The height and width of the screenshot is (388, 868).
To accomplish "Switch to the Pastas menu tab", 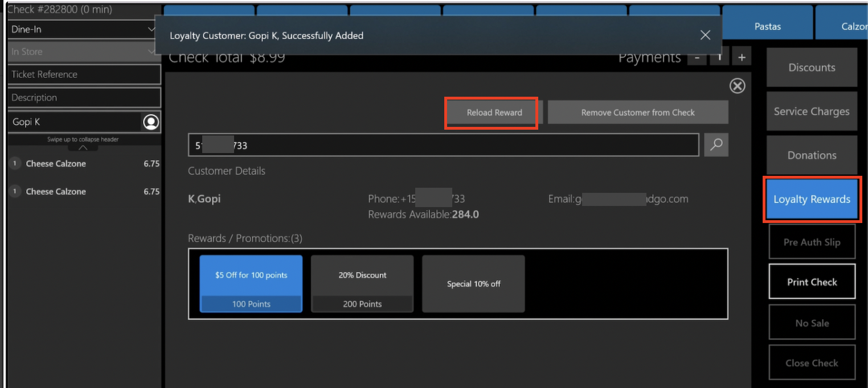I will point(767,27).
